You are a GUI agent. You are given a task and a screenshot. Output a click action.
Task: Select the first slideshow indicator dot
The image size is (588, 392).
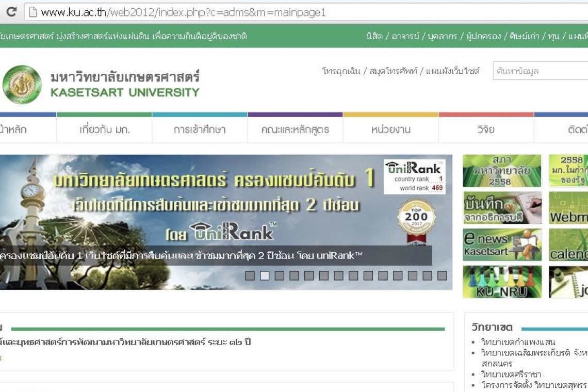click(250, 275)
